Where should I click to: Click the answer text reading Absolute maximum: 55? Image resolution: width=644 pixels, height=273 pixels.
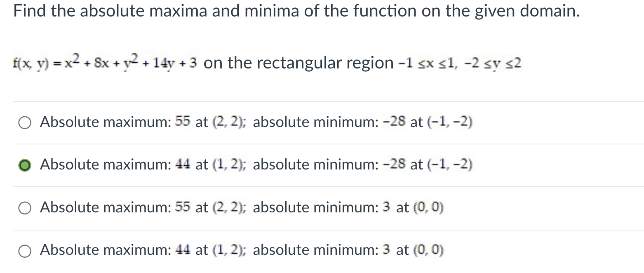click(x=115, y=122)
